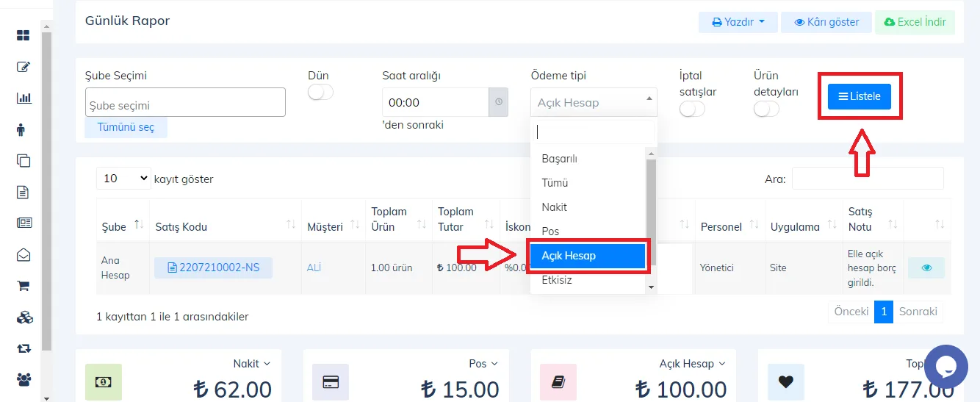The width and height of the screenshot is (980, 402).
Task: Click the Tümünü seç button
Action: point(126,127)
